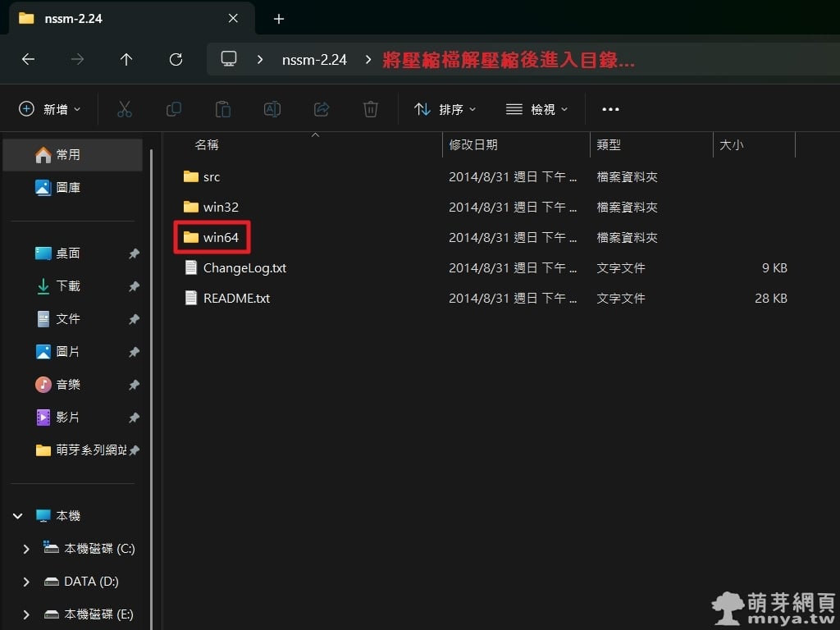
Task: Click the Delete trash can icon
Action: (x=371, y=109)
